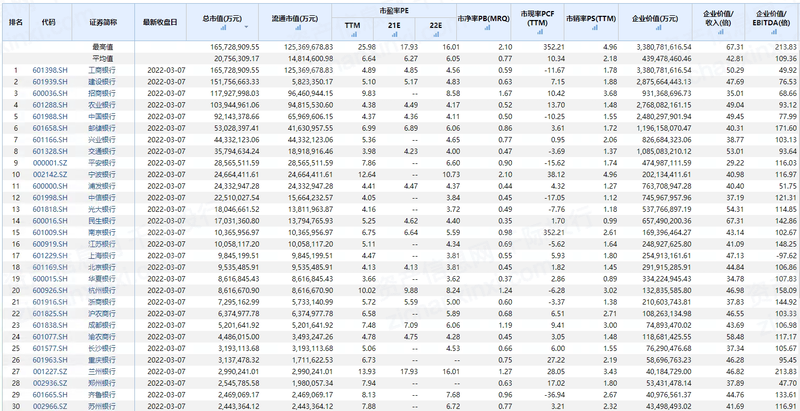
Task: Open the chart icon under the 22E header
Action: tap(436, 34)
